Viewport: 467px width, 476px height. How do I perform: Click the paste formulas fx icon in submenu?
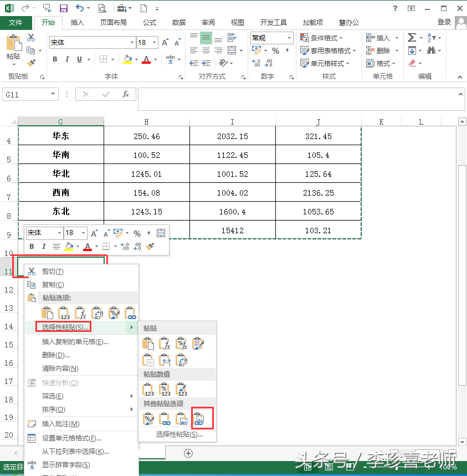tap(165, 344)
